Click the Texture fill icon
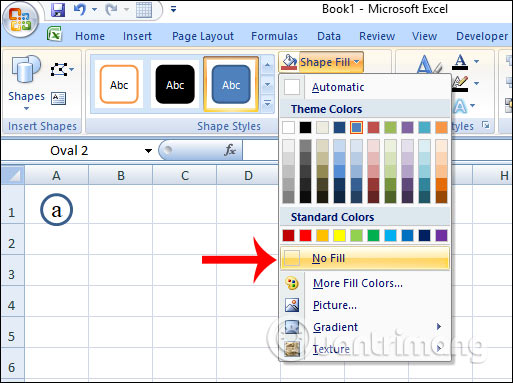 (292, 349)
